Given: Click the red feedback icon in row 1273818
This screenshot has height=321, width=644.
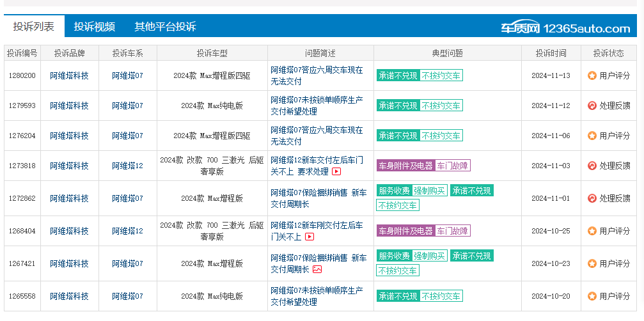Looking at the screenshot, I should [x=592, y=166].
